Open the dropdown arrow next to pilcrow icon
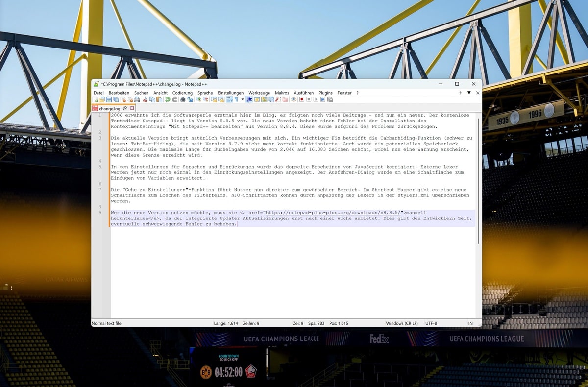This screenshot has height=387, width=588. pos(242,99)
